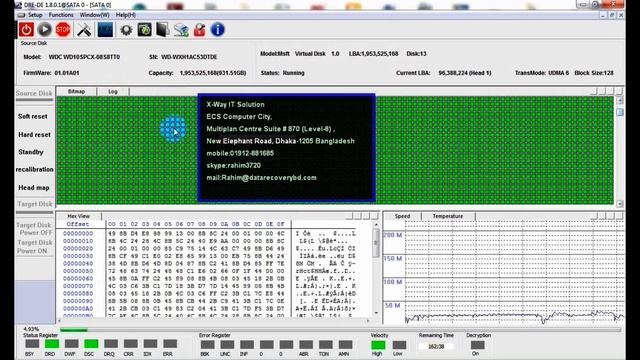The height and width of the screenshot is (360, 640).
Task: Click the recalibration button
Action: [x=34, y=169]
